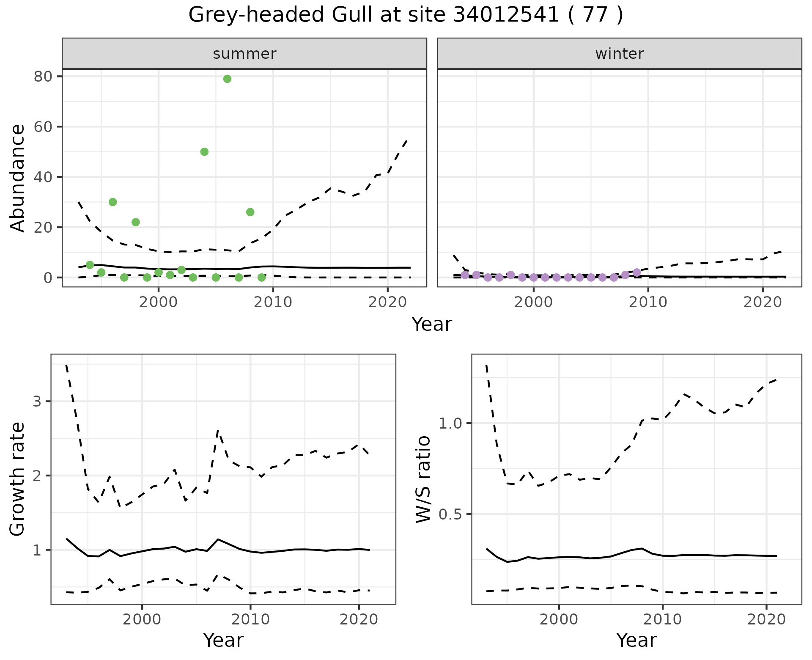Click the Grey-headed Gull plot title
812x660 pixels.
coord(406,15)
